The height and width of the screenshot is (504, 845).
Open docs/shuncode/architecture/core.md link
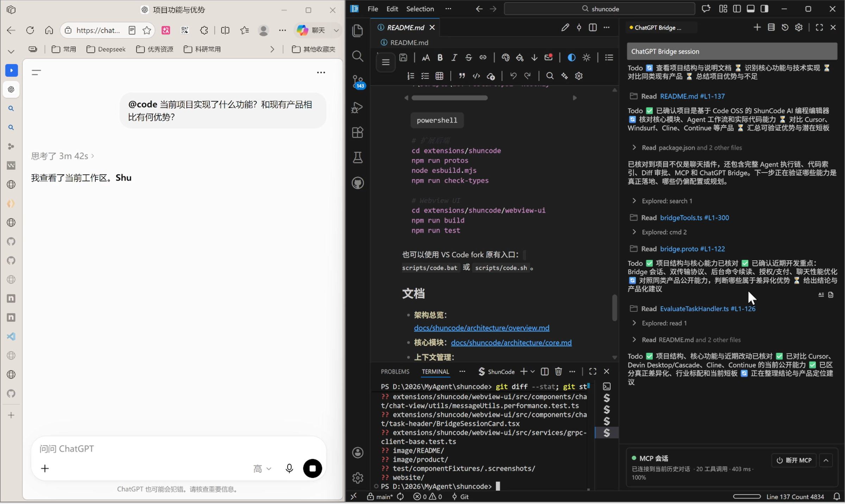[511, 343]
